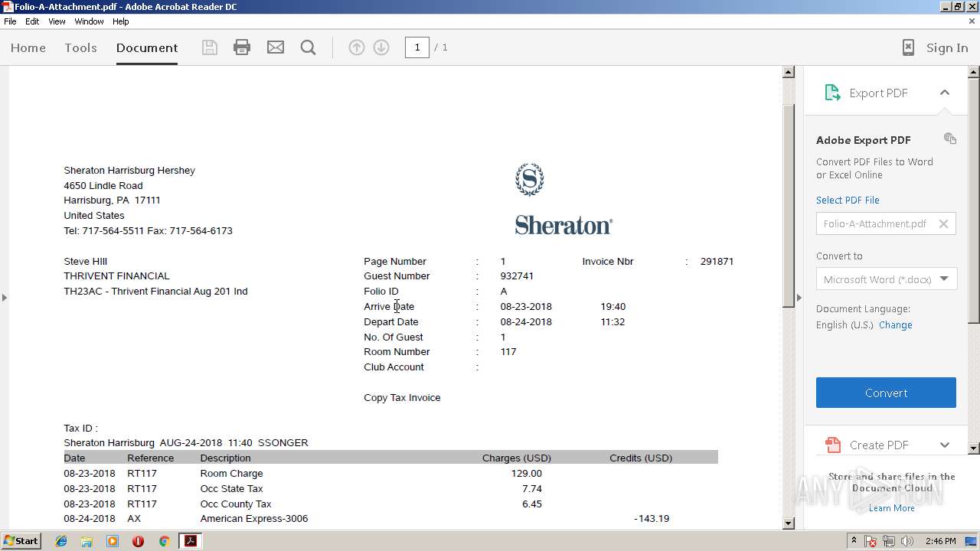This screenshot has width=980, height=551.
Task: Click the right pane scrollbar down arrow
Action: point(974,448)
